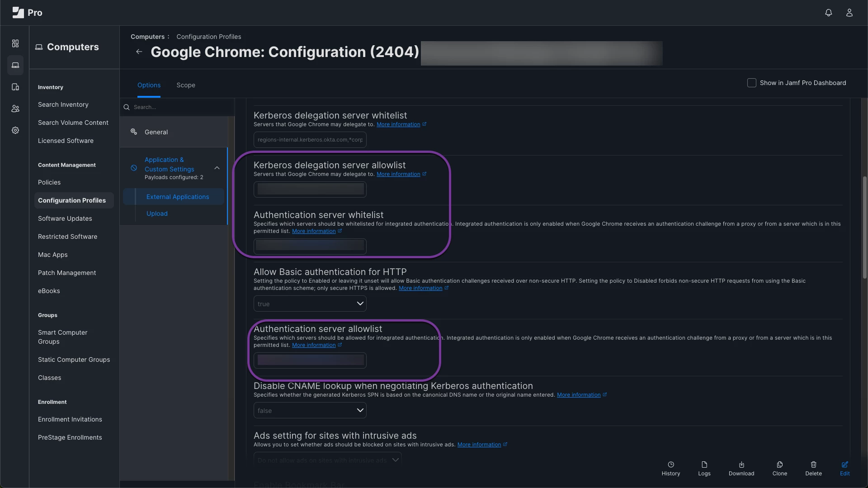Edit the configuration profile
868x488 pixels.
[845, 469]
